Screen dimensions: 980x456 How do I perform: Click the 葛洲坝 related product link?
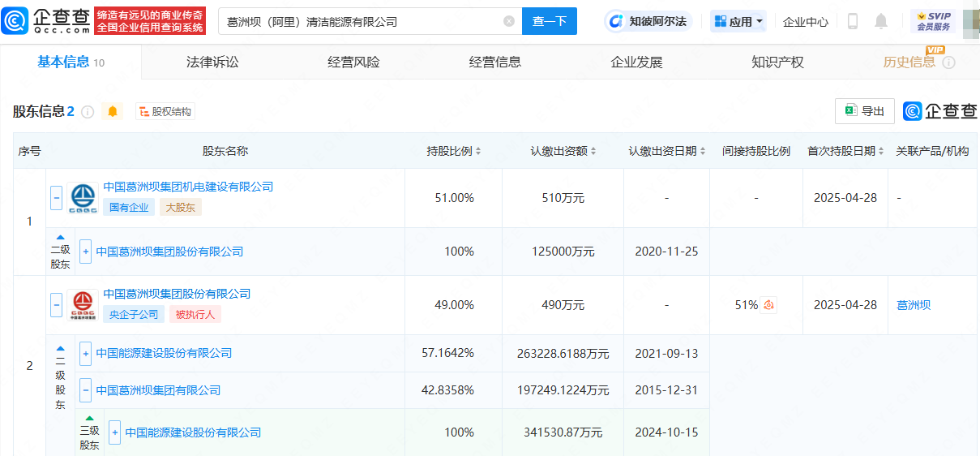(914, 305)
